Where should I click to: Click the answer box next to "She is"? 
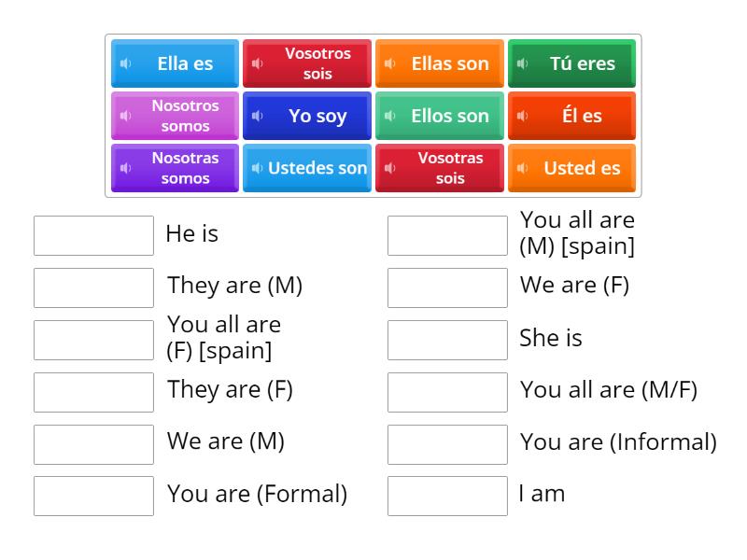point(447,339)
